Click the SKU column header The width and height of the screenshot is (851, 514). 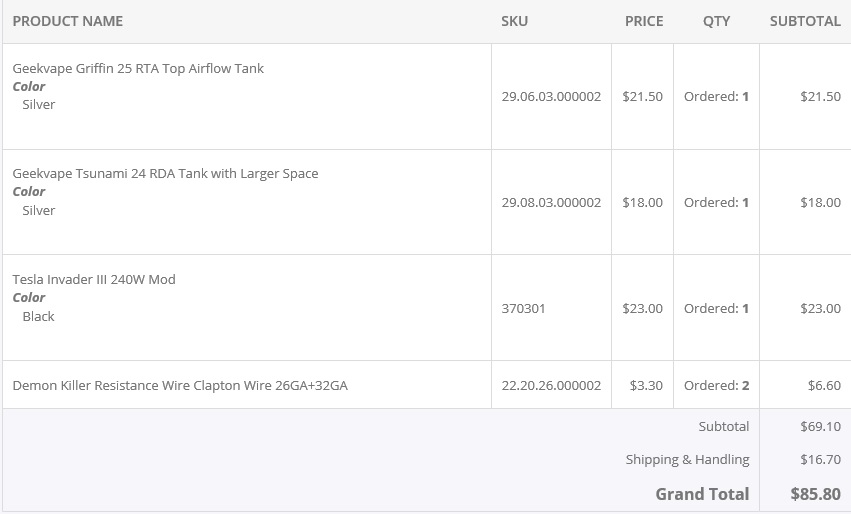(x=514, y=21)
